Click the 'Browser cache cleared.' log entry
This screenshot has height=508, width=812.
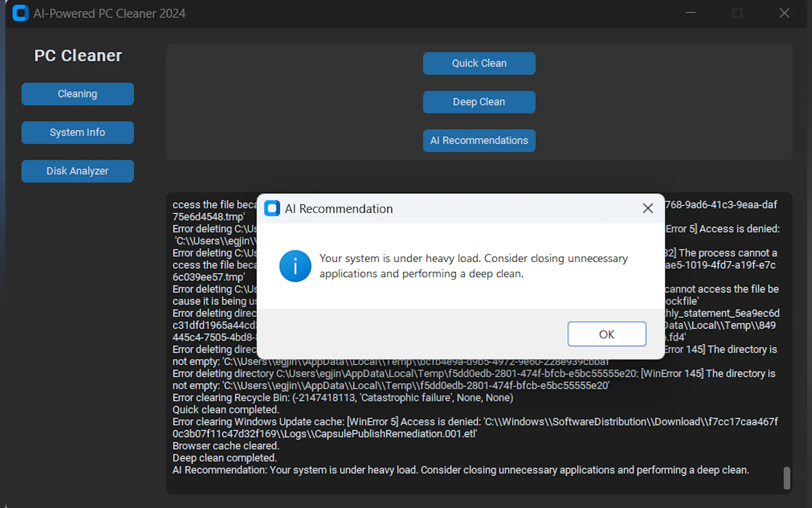tap(226, 446)
